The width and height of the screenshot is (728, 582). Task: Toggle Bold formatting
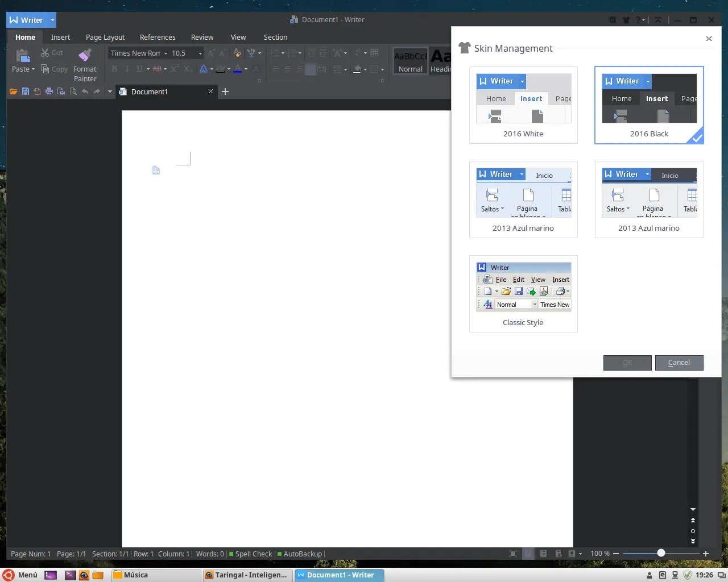[114, 69]
